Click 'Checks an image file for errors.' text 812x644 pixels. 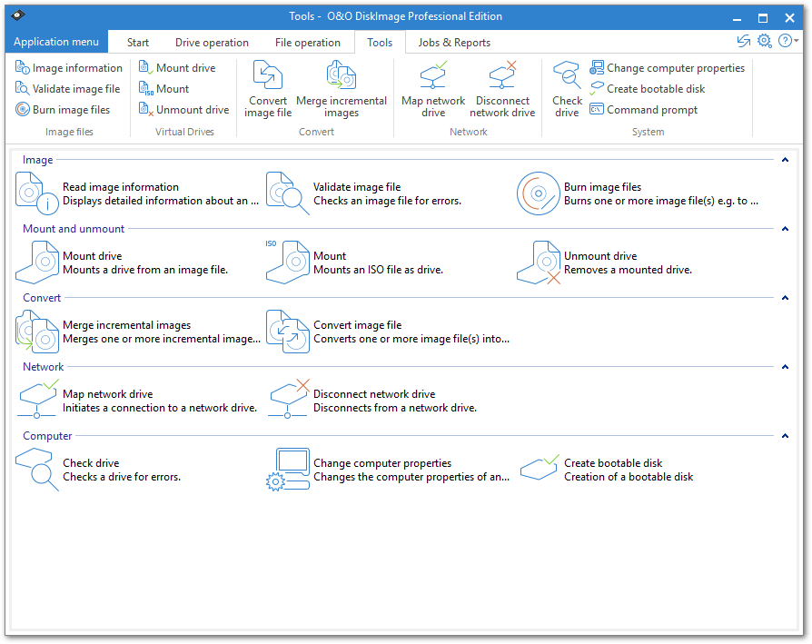(387, 201)
